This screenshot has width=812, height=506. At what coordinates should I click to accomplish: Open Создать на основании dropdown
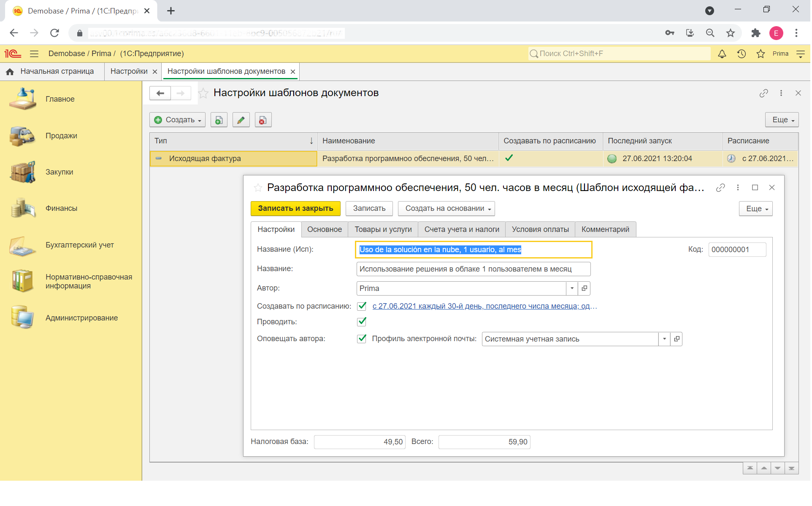pyautogui.click(x=447, y=209)
